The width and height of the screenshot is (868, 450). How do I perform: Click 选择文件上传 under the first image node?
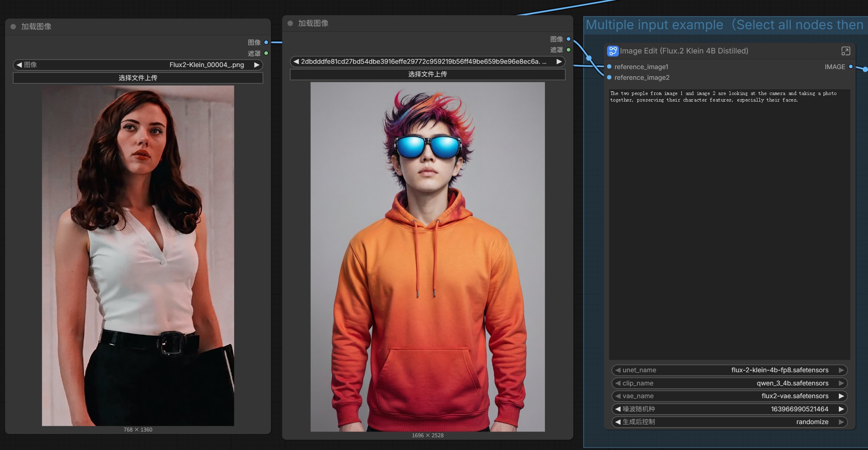pyautogui.click(x=138, y=78)
